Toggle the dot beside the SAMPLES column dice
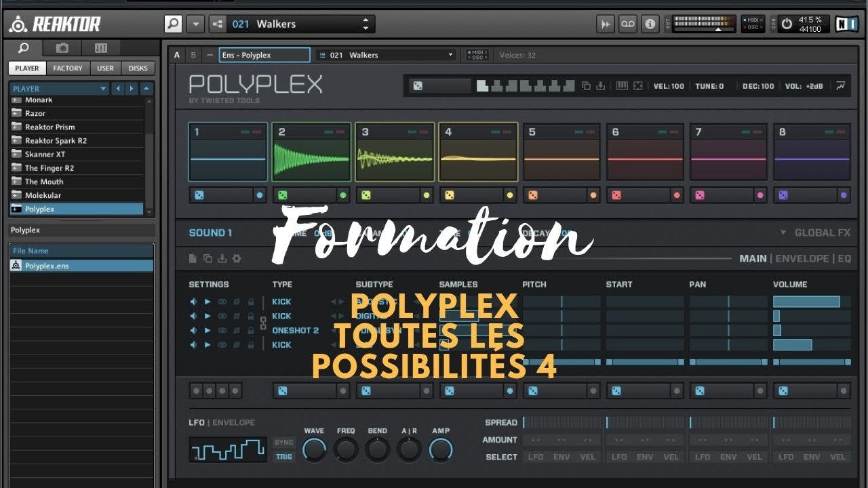The image size is (868, 488). point(509,391)
